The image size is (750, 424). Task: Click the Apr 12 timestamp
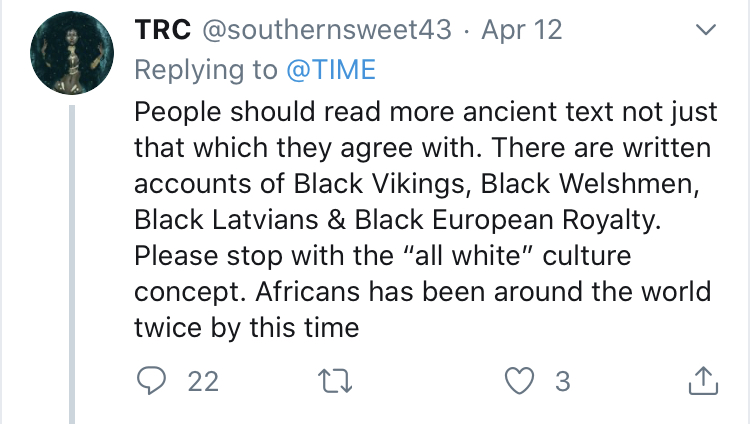(520, 31)
